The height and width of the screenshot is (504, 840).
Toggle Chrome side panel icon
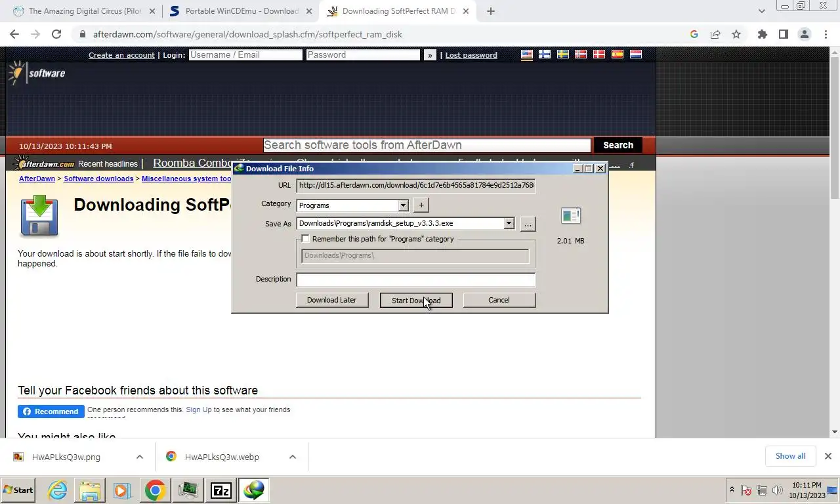[783, 34]
